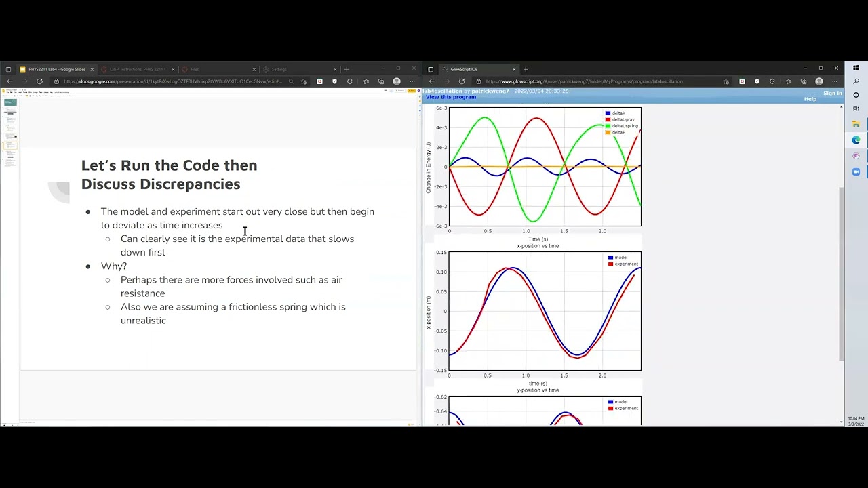Click Sign in on GlowScript page
Viewport: 868px width, 488px height.
point(832,94)
